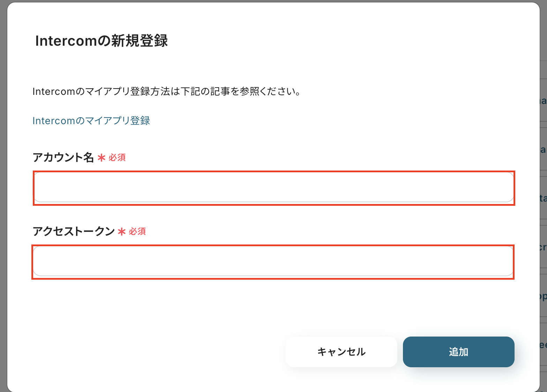Click the empty white area below アクセストークン field
Viewport: 547px width, 392px height.
point(272,303)
